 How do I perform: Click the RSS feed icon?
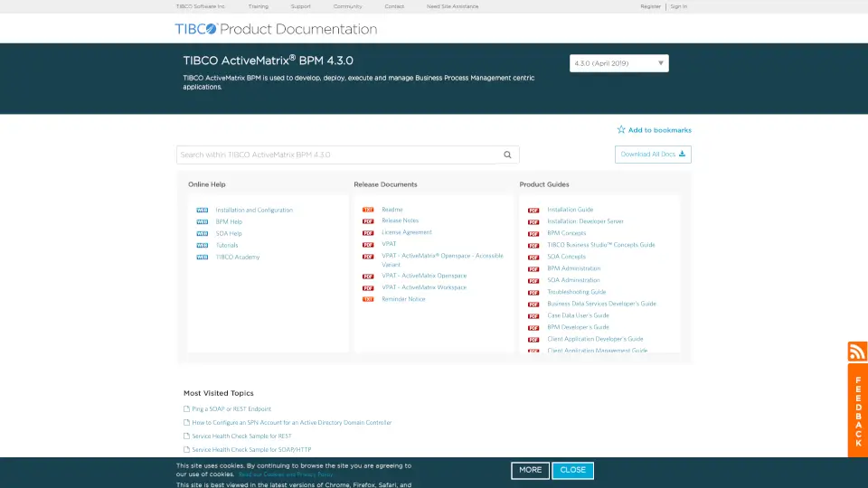point(857,352)
